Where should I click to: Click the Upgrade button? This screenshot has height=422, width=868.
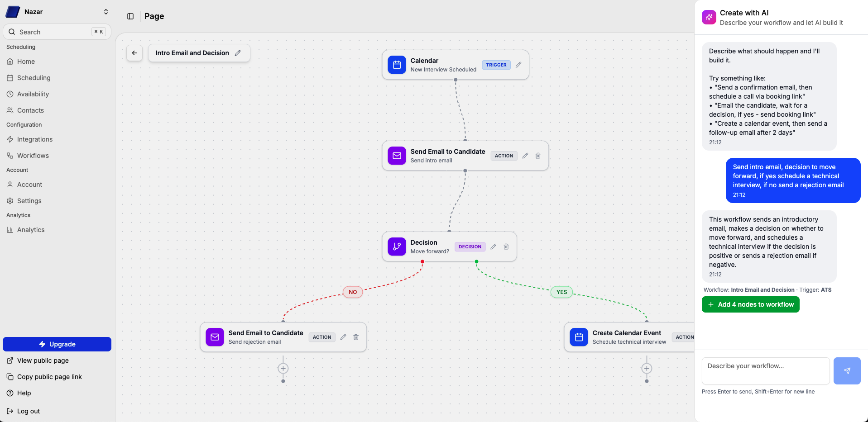(x=57, y=344)
